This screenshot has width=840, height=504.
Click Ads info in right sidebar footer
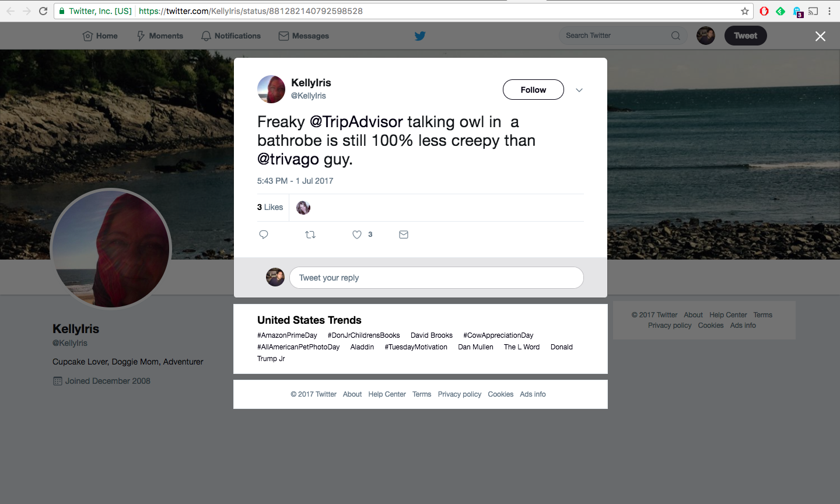(743, 325)
